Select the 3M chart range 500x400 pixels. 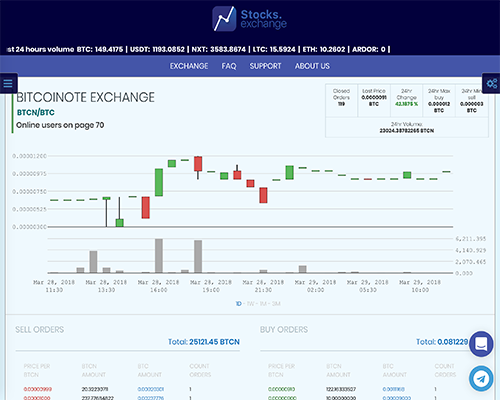pos(276,304)
